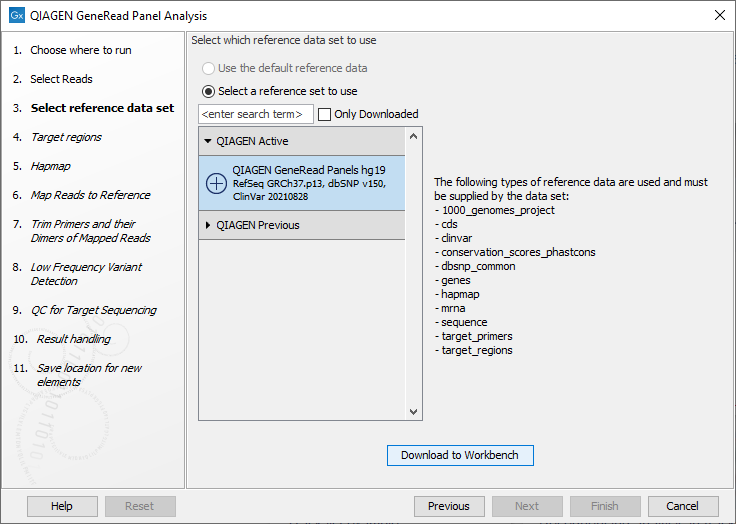
Task: Click the 'dbsnp_common' entry
Action: 478,266
